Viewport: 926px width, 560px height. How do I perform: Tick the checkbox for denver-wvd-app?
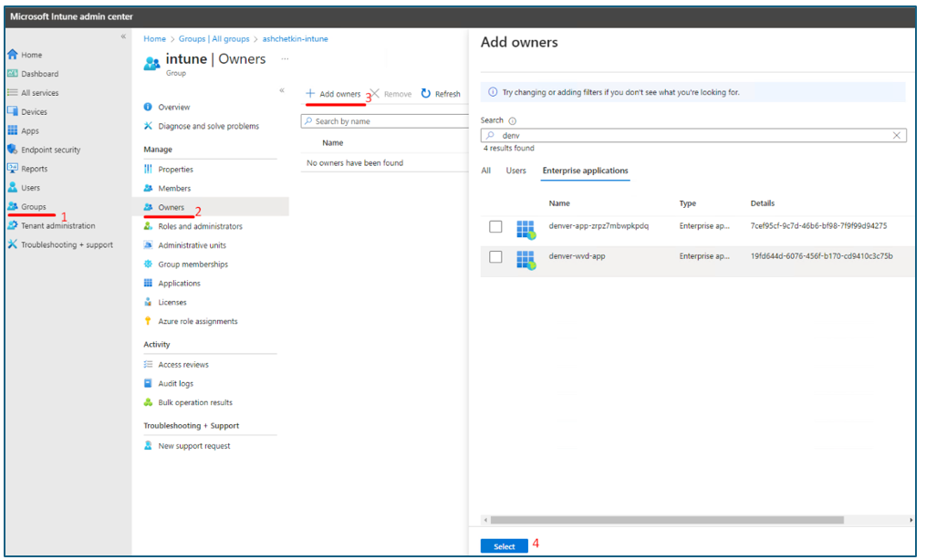point(495,256)
